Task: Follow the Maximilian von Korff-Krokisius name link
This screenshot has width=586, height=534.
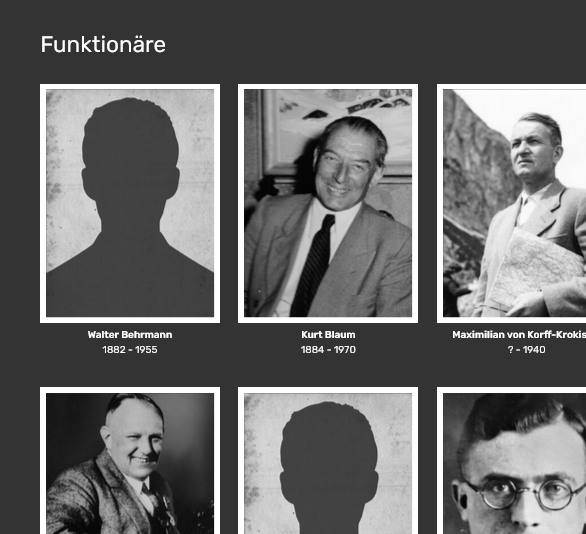Action: [519, 335]
